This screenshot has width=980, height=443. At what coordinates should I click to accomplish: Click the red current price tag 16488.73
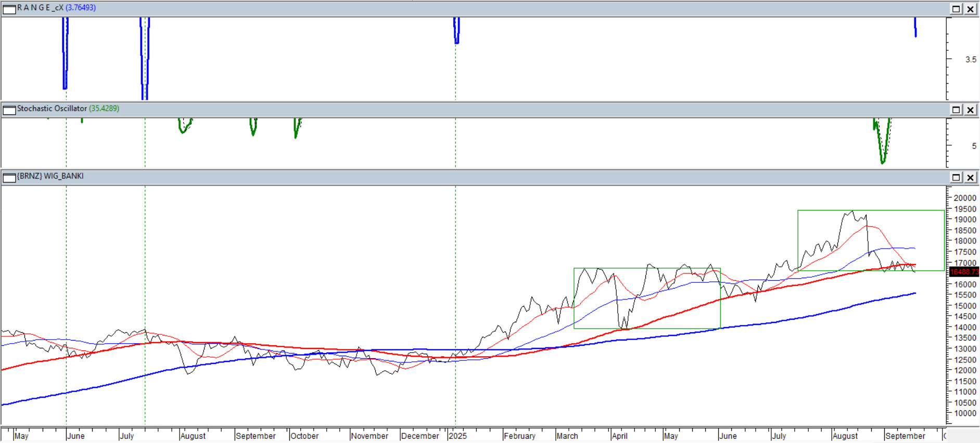click(963, 272)
